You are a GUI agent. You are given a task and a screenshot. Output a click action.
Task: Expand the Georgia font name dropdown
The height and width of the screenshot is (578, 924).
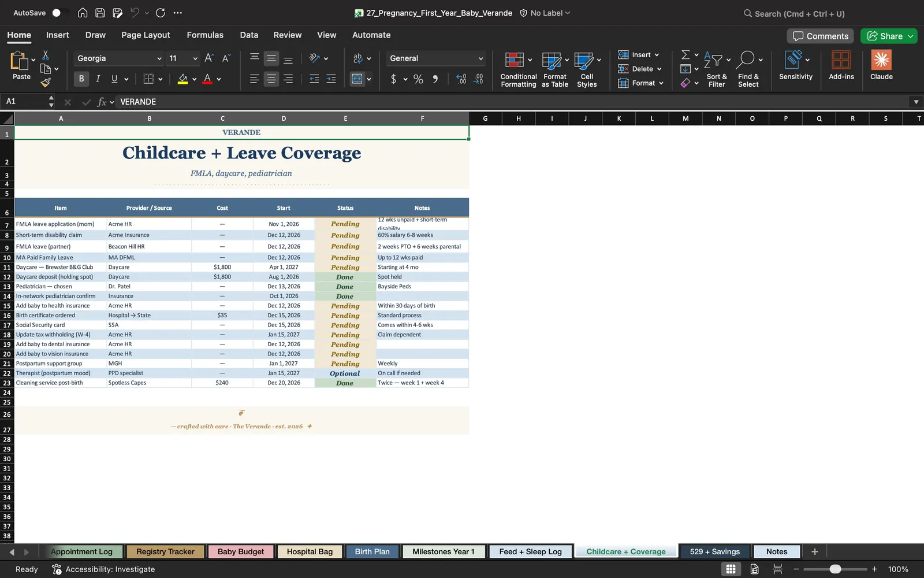159,58
